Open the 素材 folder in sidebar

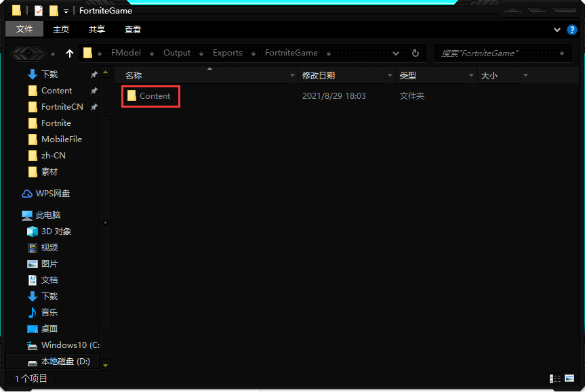(x=49, y=172)
